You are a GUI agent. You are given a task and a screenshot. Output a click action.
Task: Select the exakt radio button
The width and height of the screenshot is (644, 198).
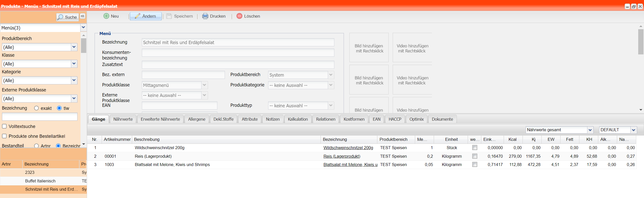point(36,108)
